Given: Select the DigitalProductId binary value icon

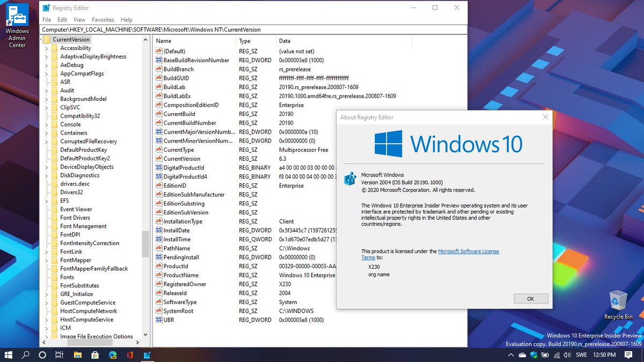Looking at the screenshot, I should 158,168.
